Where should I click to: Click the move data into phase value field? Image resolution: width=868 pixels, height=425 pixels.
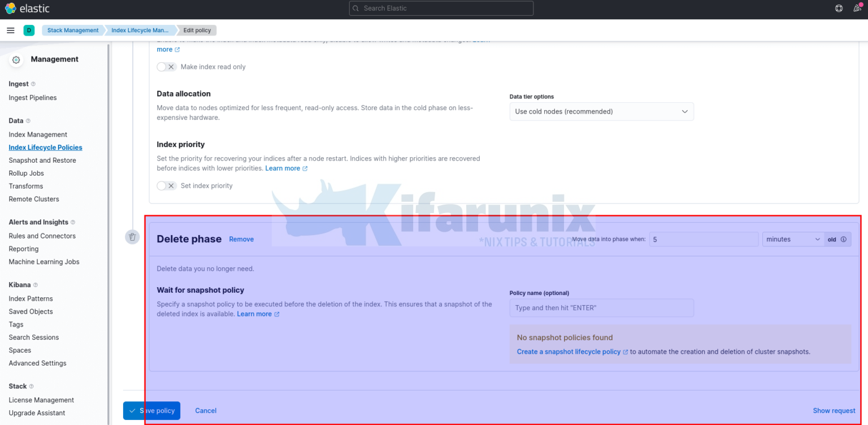pyautogui.click(x=704, y=239)
